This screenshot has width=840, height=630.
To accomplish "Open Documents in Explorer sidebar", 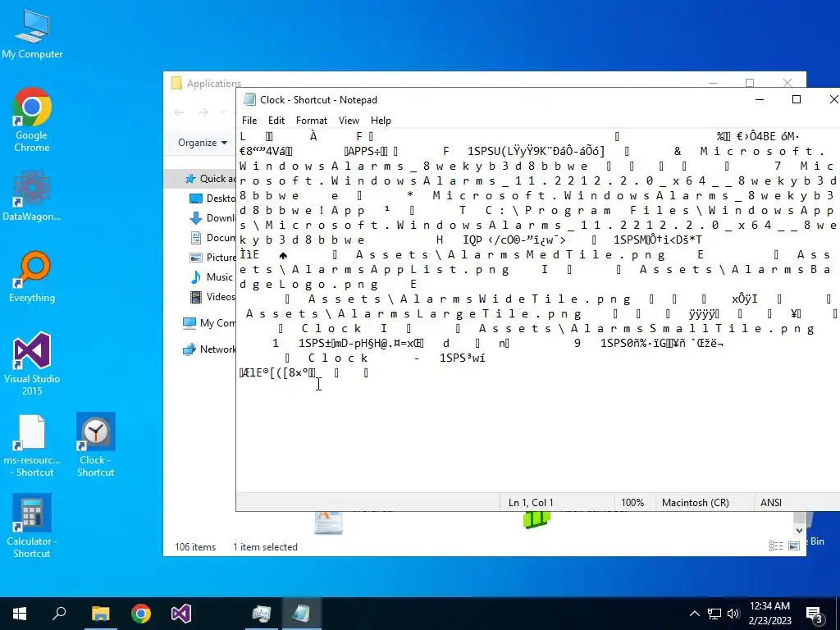I will tap(212, 237).
